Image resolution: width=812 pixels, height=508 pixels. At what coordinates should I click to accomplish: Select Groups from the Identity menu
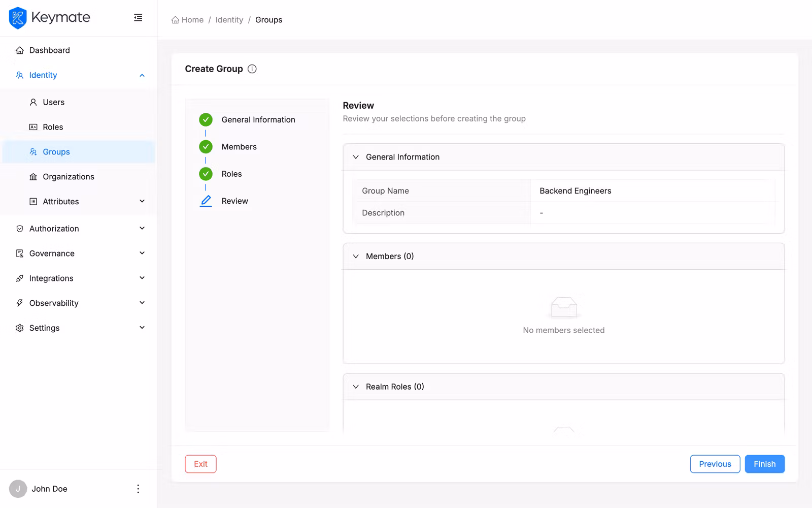[56, 151]
